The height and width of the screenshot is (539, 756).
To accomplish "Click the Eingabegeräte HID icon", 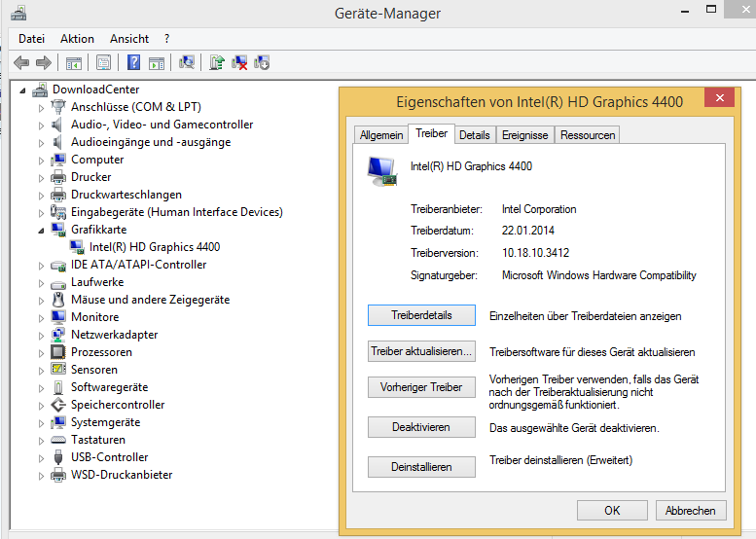I will (58, 212).
